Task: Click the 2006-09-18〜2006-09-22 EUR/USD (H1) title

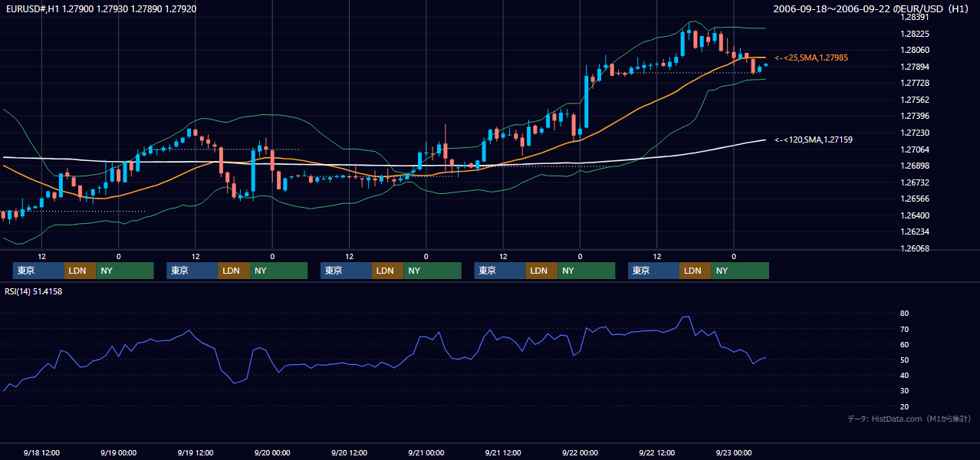Action: click(873, 8)
